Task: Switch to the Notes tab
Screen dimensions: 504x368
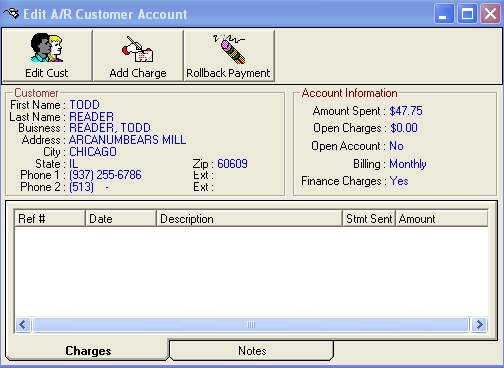Action: [252, 350]
